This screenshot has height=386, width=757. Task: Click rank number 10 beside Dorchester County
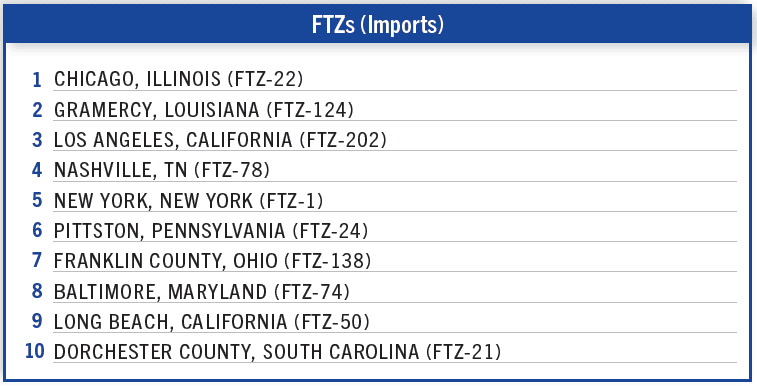tap(34, 351)
